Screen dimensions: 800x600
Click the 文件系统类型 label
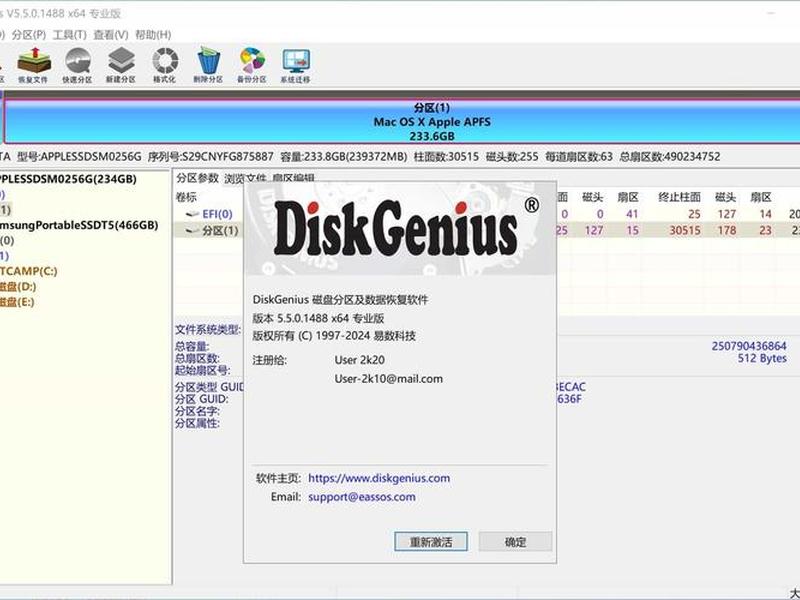point(208,330)
